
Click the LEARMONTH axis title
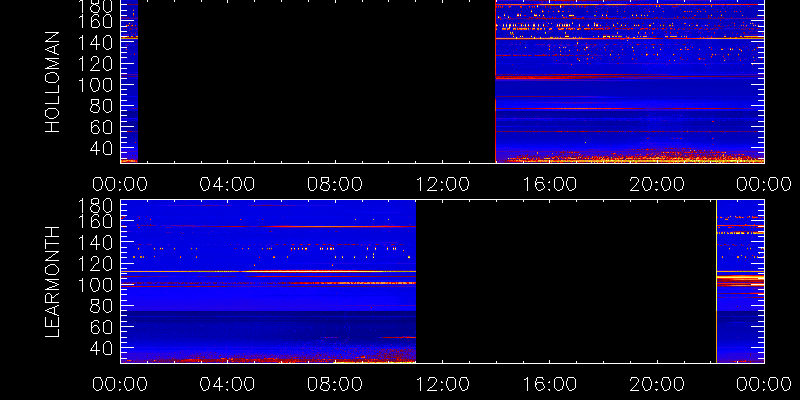pyautogui.click(x=53, y=281)
